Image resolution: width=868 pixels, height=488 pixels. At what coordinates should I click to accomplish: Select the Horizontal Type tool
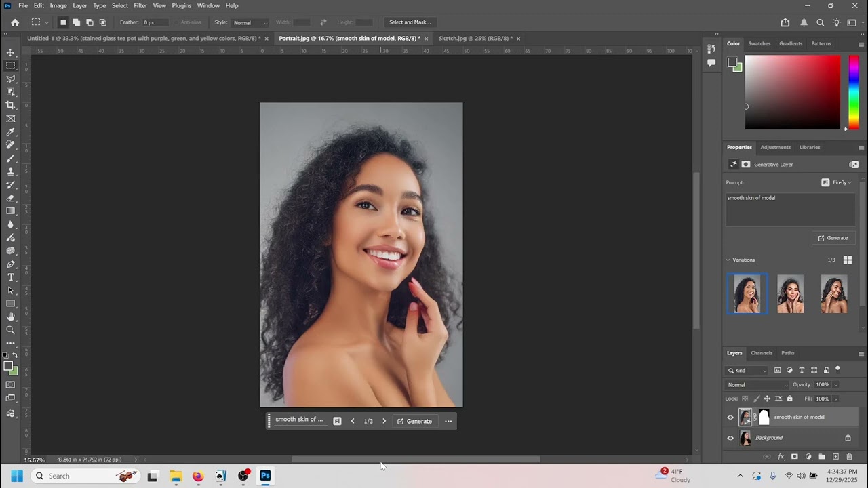tap(10, 277)
